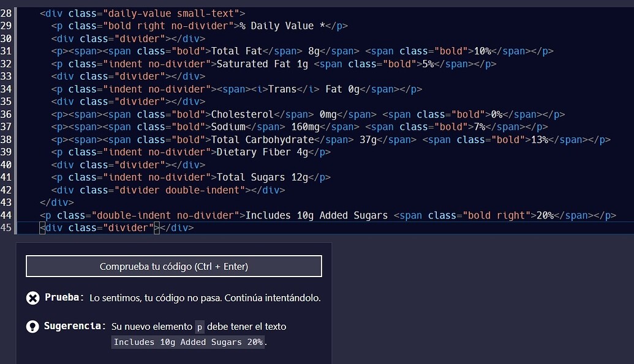Click the Sugerencia lightbulb hint icon
The height and width of the screenshot is (364, 634).
pos(32,327)
